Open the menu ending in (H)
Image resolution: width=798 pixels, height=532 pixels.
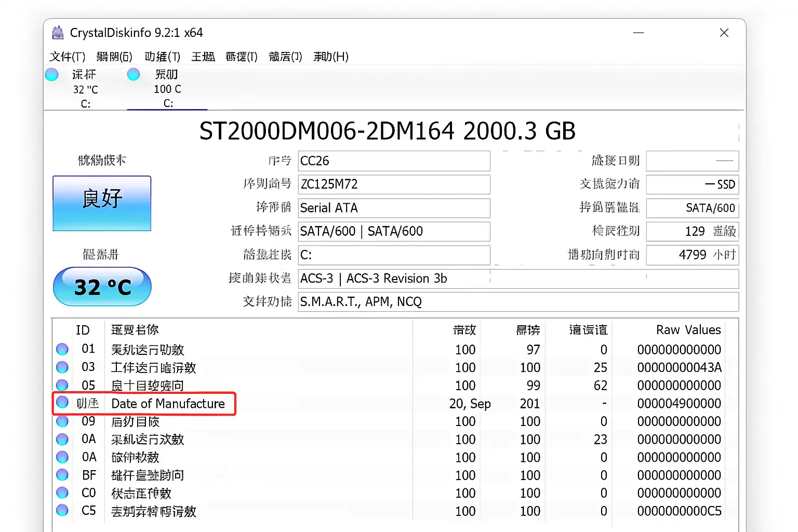click(331, 57)
